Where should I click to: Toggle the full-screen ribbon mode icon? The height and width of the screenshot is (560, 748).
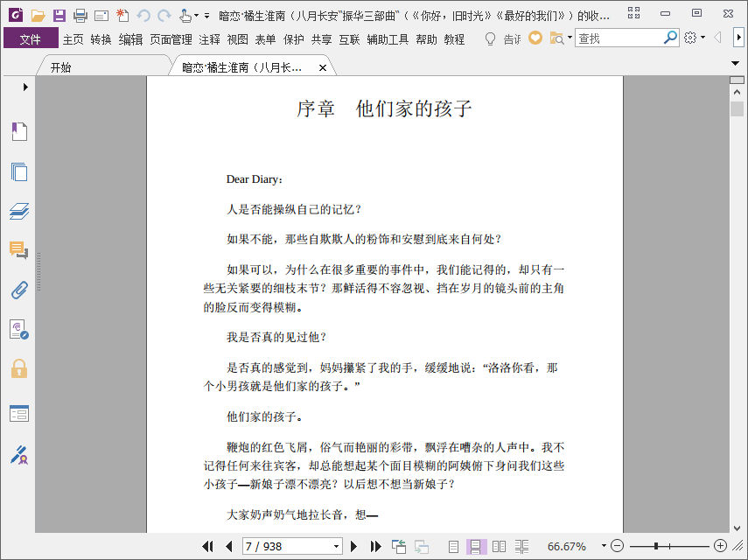click(634, 13)
